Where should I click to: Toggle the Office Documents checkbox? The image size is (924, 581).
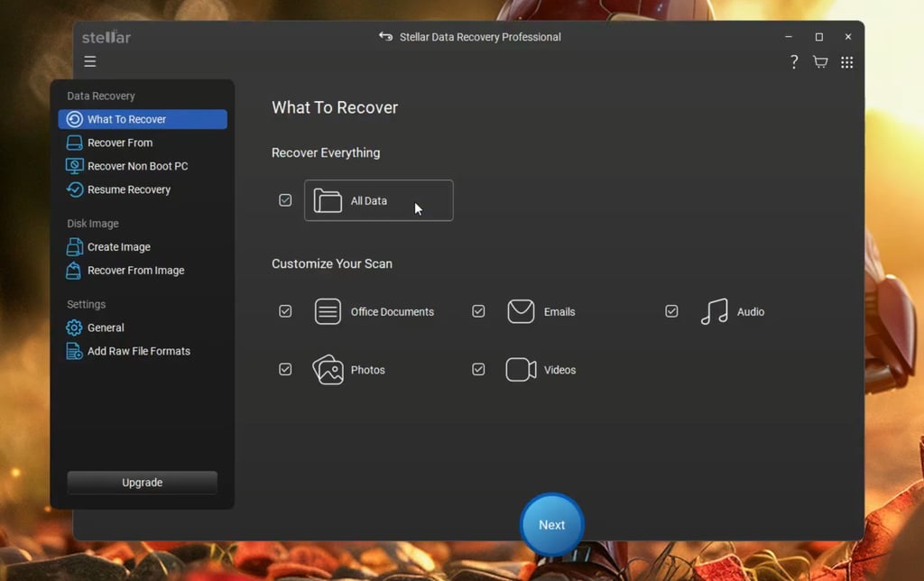[x=285, y=311]
